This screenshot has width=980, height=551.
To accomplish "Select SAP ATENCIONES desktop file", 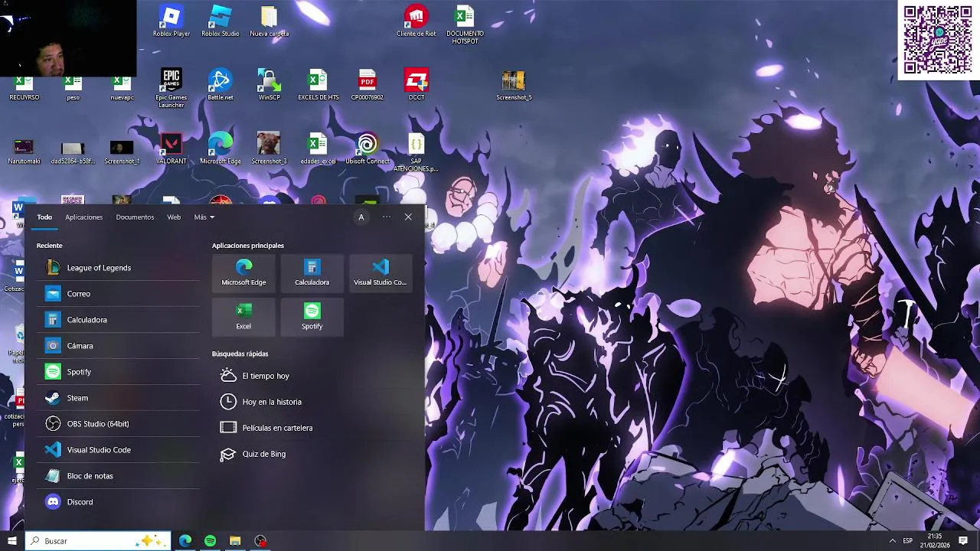I will [416, 152].
